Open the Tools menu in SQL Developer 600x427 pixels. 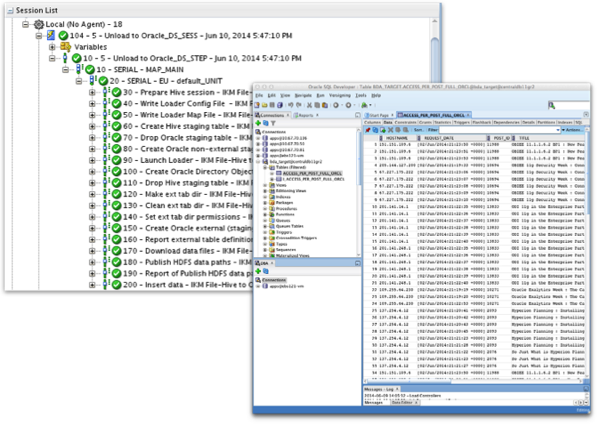(361, 95)
